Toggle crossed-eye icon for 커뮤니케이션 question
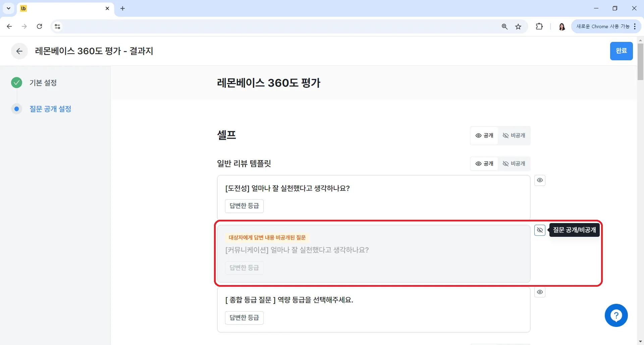 540,230
